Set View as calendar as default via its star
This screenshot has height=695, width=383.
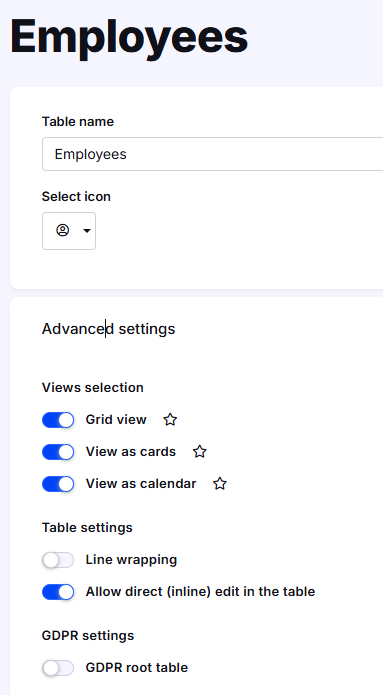(x=220, y=484)
